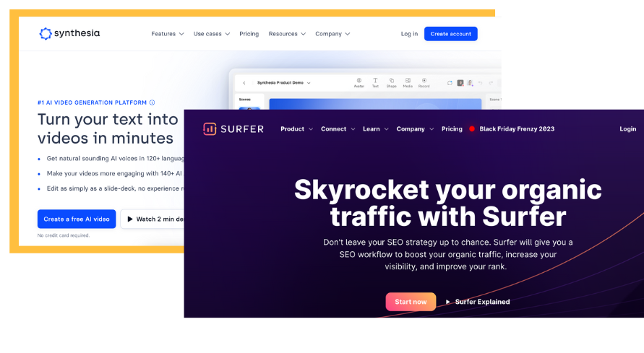Open Surfer Pricing page
This screenshot has height=353, width=644.
(x=452, y=128)
